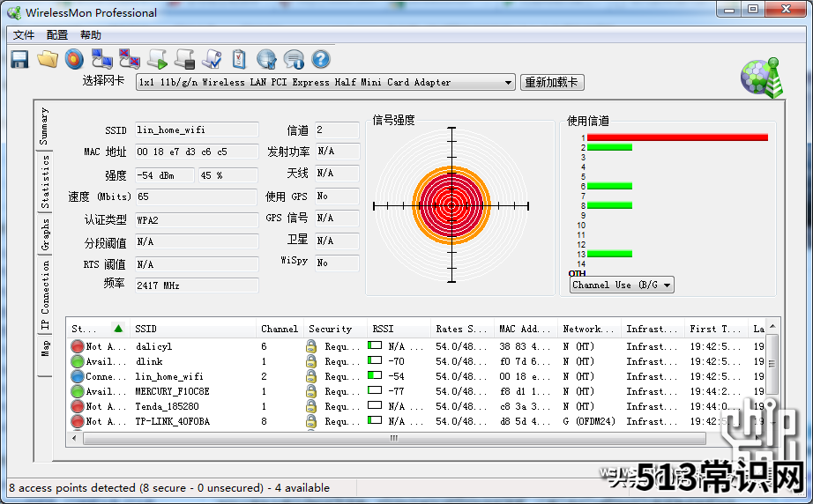The image size is (813, 504).
Task: Click the horizontal scrollbar of access point list
Action: click(x=394, y=438)
